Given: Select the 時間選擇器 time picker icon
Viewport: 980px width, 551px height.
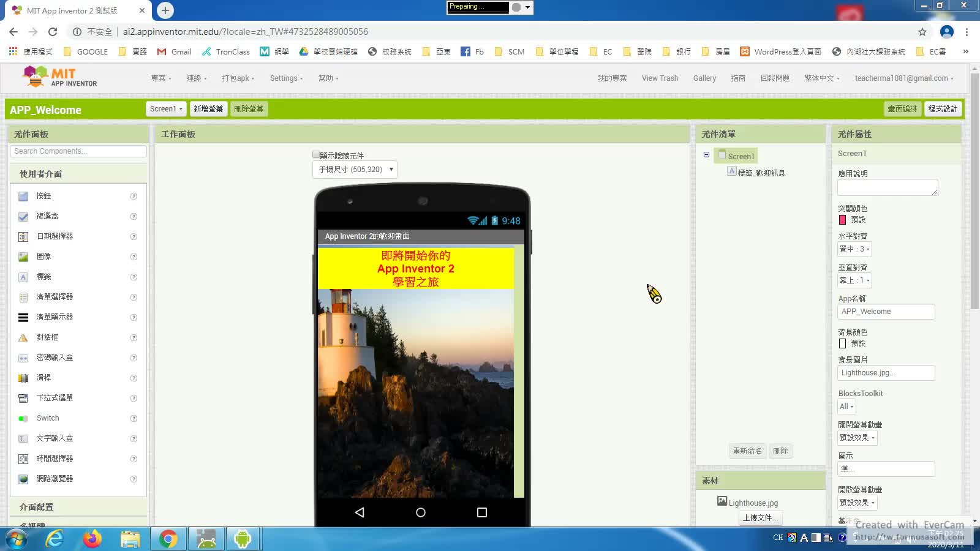Looking at the screenshot, I should 23,459.
